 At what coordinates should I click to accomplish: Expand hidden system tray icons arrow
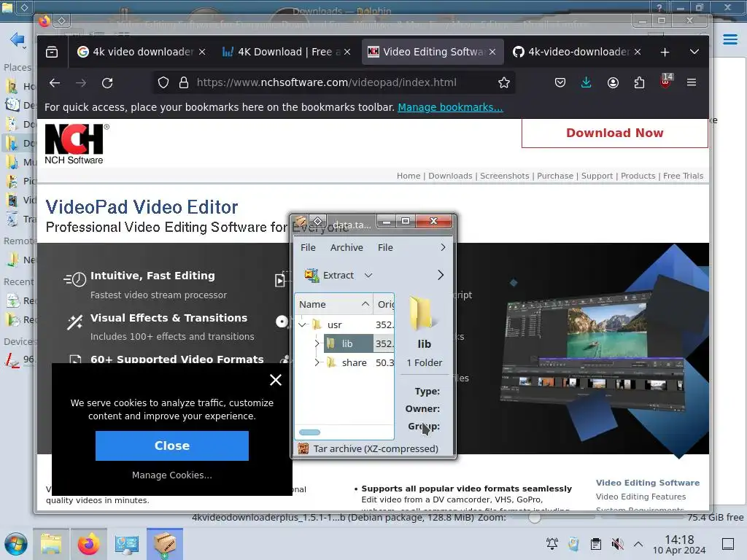coord(638,544)
